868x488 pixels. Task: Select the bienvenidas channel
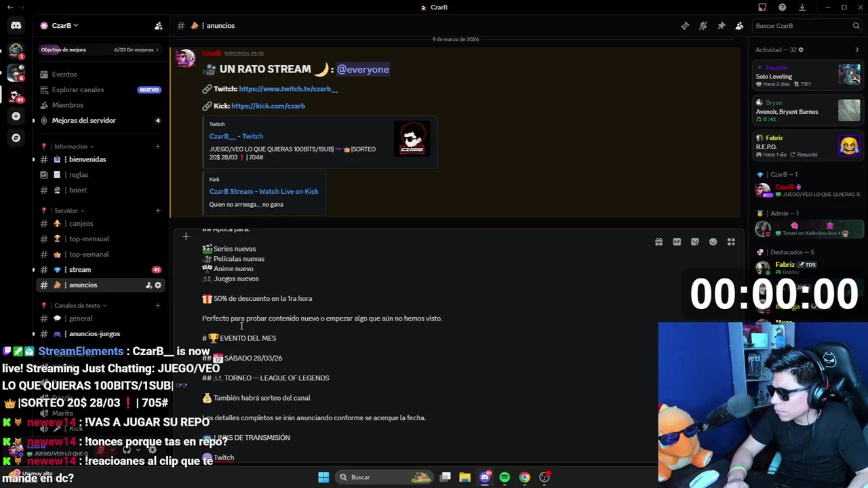pyautogui.click(x=99, y=159)
